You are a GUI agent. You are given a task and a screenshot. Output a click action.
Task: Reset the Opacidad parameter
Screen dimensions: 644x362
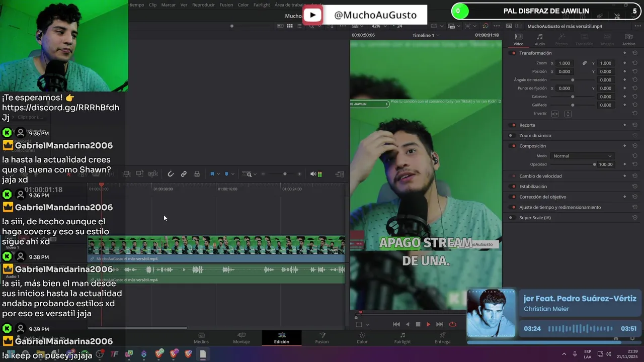coord(635,164)
